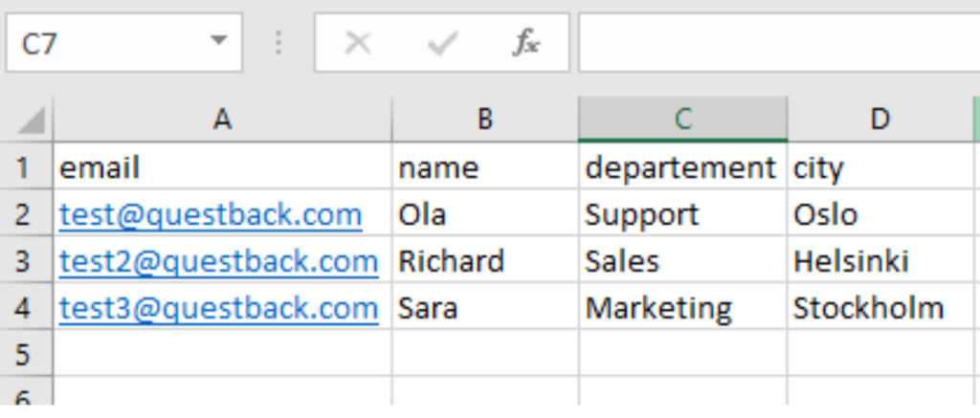Click the Enter checkmark icon in formula bar
The image size is (980, 418).
[443, 43]
